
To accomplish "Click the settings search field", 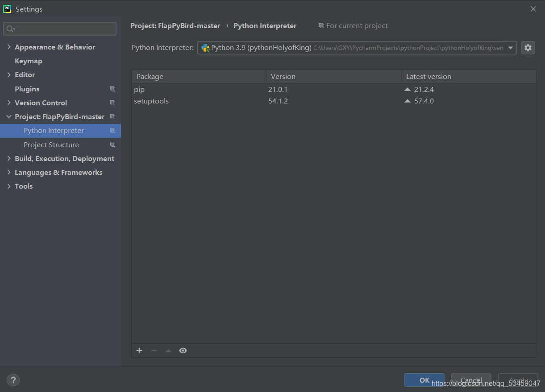I will point(60,29).
